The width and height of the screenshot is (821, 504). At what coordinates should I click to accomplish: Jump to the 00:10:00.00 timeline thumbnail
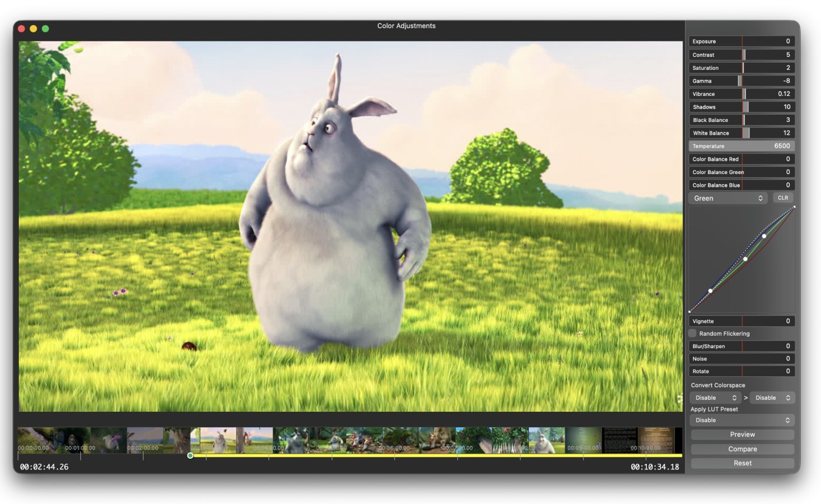tap(656, 440)
